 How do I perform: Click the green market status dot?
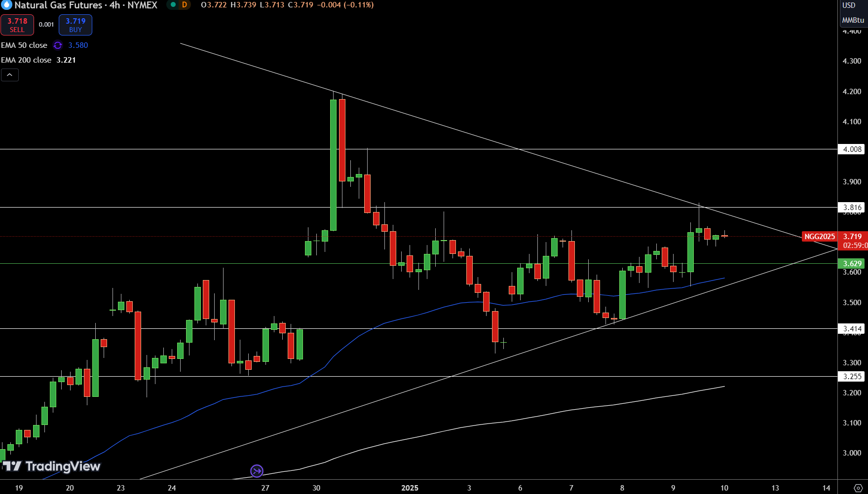point(173,5)
